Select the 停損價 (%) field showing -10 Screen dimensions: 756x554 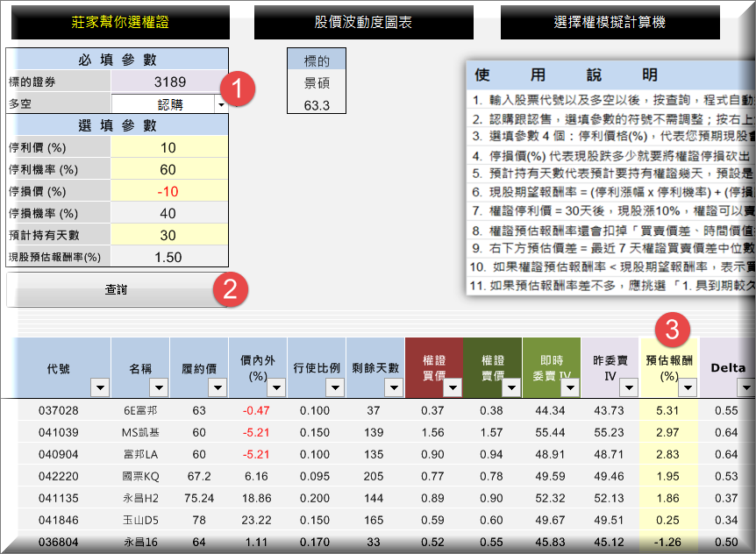pos(169,191)
